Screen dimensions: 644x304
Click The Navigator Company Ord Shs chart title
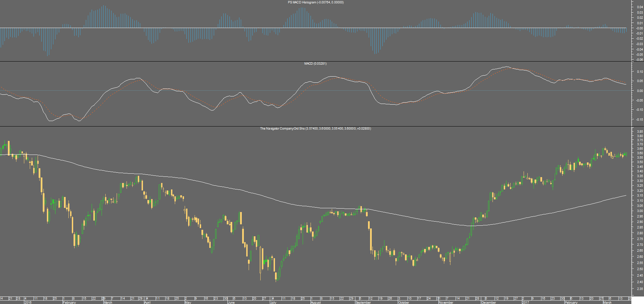click(315, 129)
